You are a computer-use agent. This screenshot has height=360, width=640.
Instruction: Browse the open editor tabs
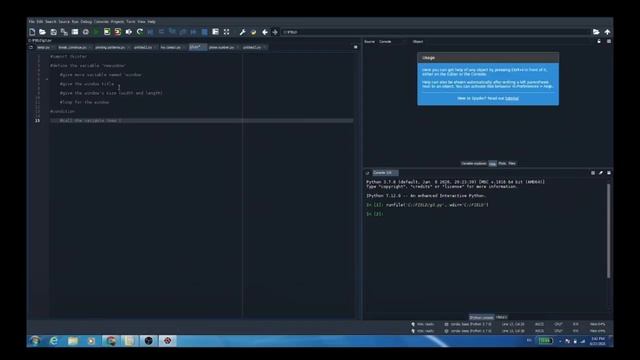[x=31, y=47]
